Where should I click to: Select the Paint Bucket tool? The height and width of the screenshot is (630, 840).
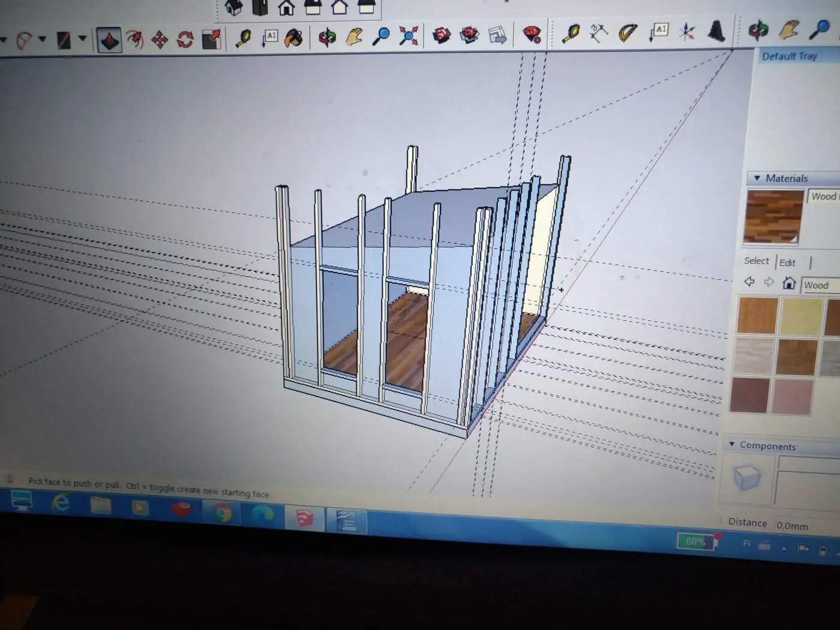294,38
